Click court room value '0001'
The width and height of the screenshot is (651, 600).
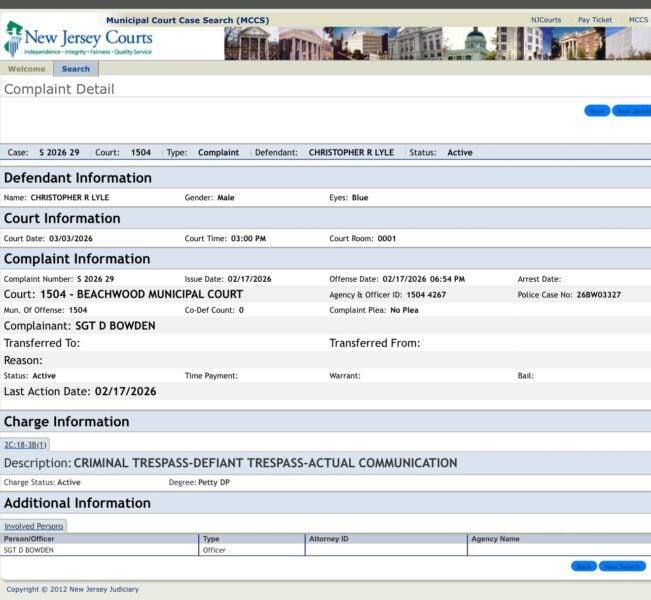[387, 239]
